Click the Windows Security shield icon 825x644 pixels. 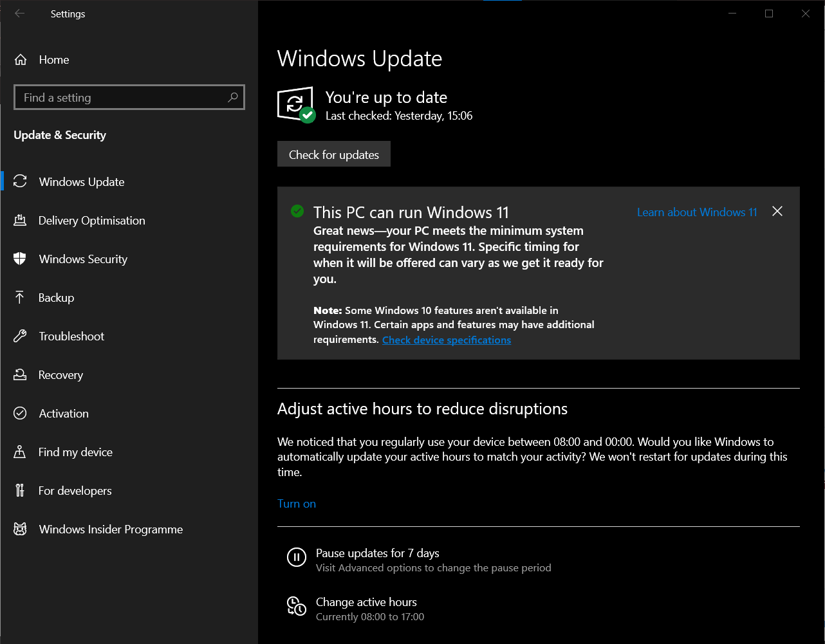point(20,259)
